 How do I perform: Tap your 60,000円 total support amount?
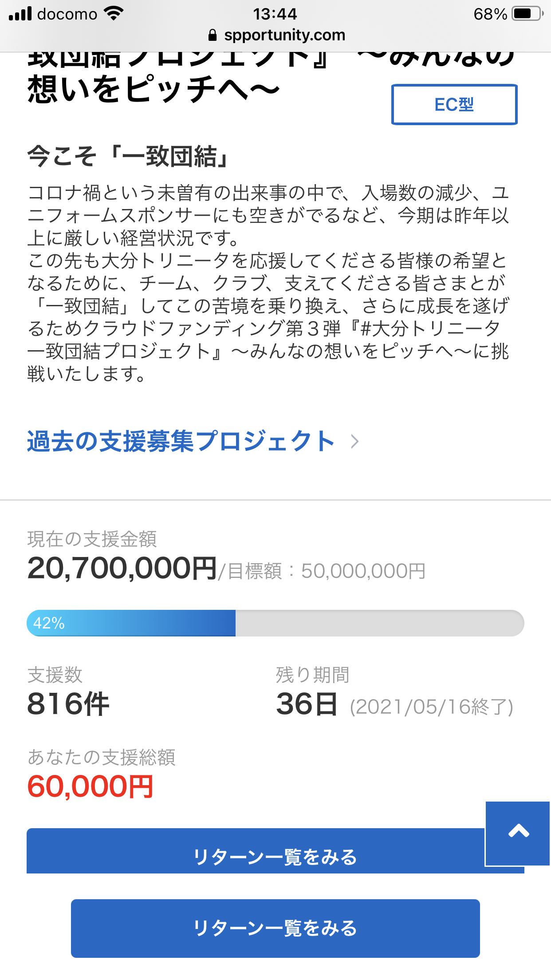tap(91, 787)
